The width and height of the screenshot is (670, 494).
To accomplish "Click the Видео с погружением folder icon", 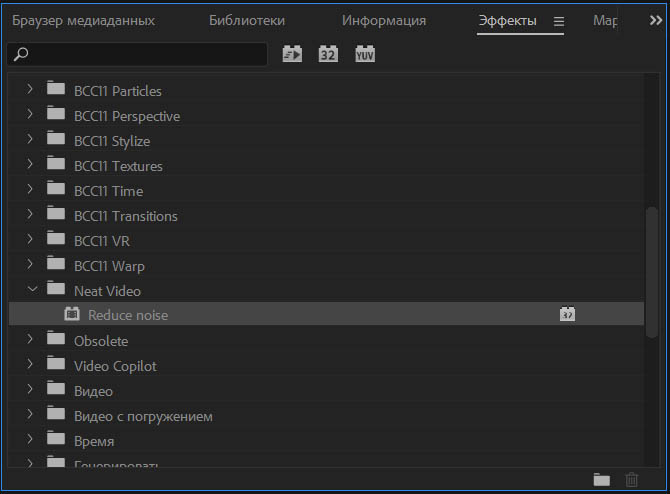I will point(56,413).
